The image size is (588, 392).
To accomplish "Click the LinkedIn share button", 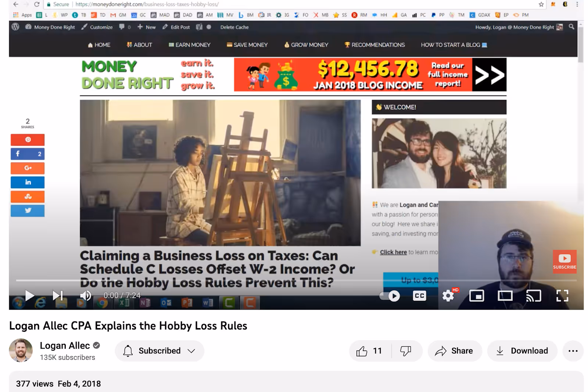I will [28, 182].
